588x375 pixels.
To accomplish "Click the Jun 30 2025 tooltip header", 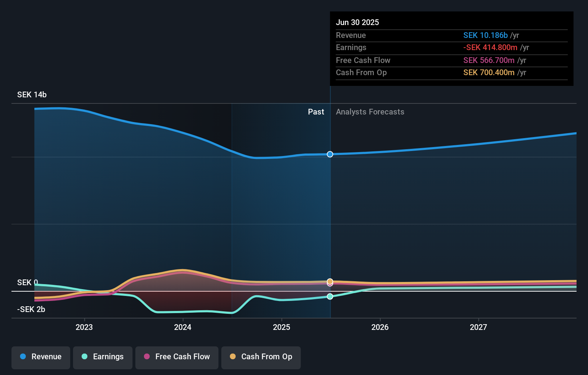I will click(357, 22).
